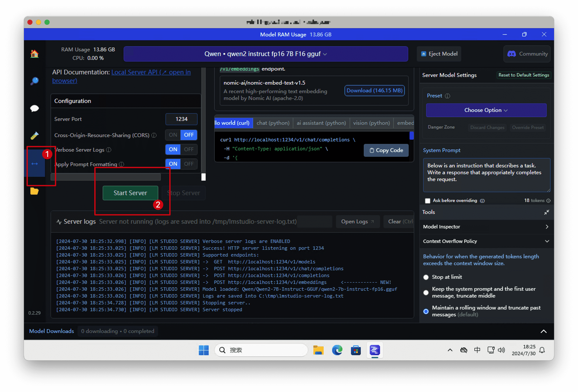
Task: Collapse the Tools panel shrink icon
Action: pyautogui.click(x=546, y=212)
